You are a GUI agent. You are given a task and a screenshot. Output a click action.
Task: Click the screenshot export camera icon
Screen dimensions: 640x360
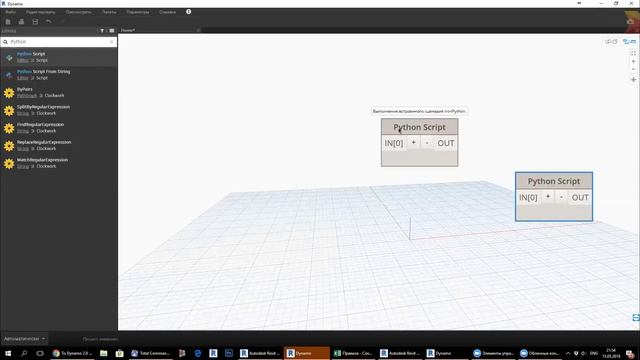pyautogui.click(x=631, y=21)
